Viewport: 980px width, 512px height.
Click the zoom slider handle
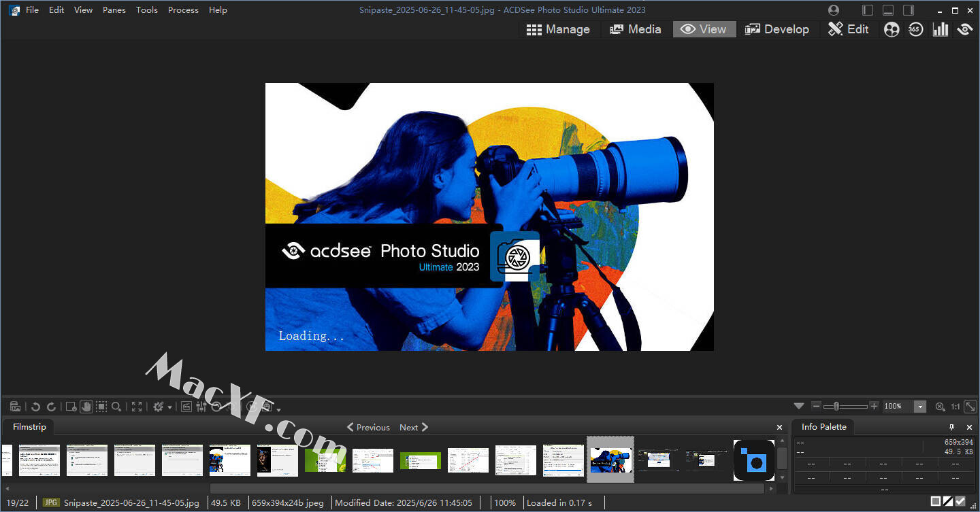(836, 406)
